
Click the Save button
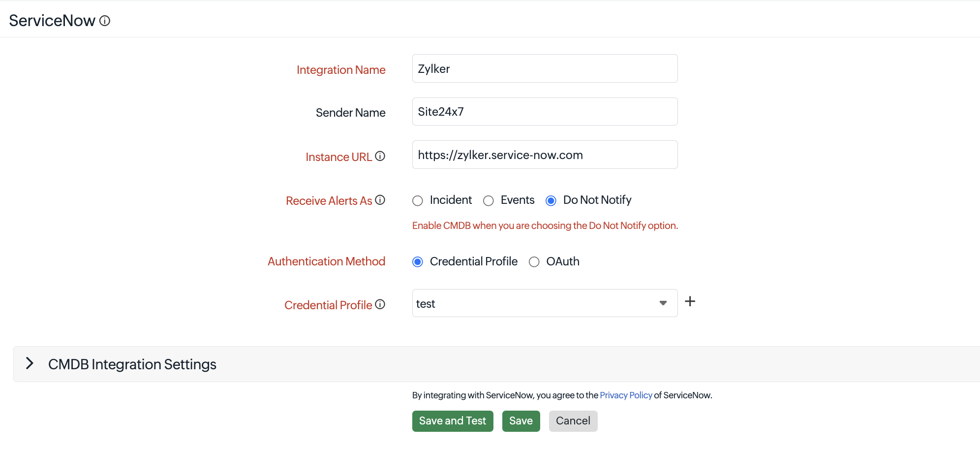pos(521,421)
